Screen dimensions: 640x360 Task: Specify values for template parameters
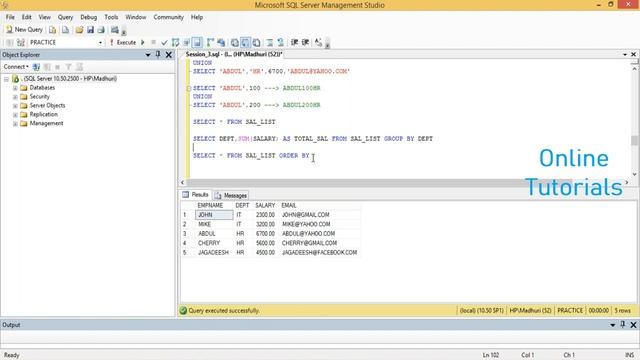(x=318, y=42)
